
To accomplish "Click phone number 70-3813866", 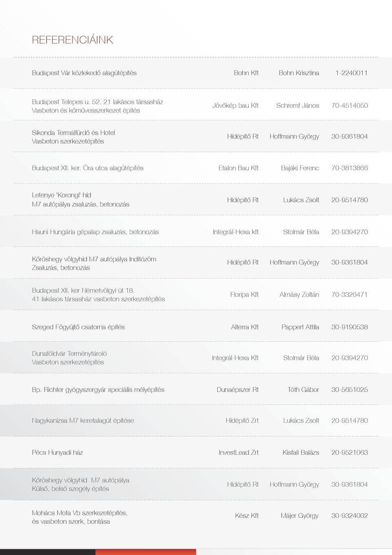I will point(350,168).
